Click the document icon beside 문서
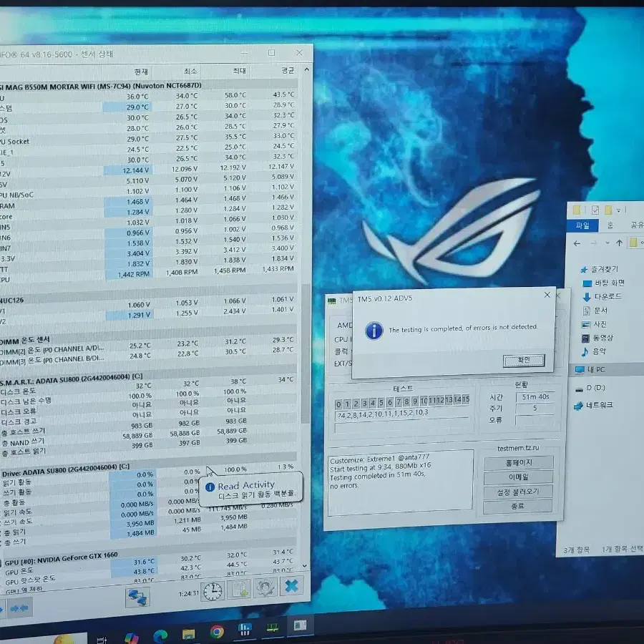Viewport: 644px width, 644px height. [587, 311]
